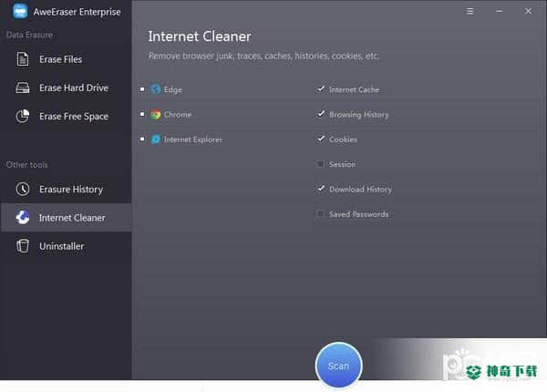Uncheck the Download History option
547x392 pixels.
click(x=320, y=189)
